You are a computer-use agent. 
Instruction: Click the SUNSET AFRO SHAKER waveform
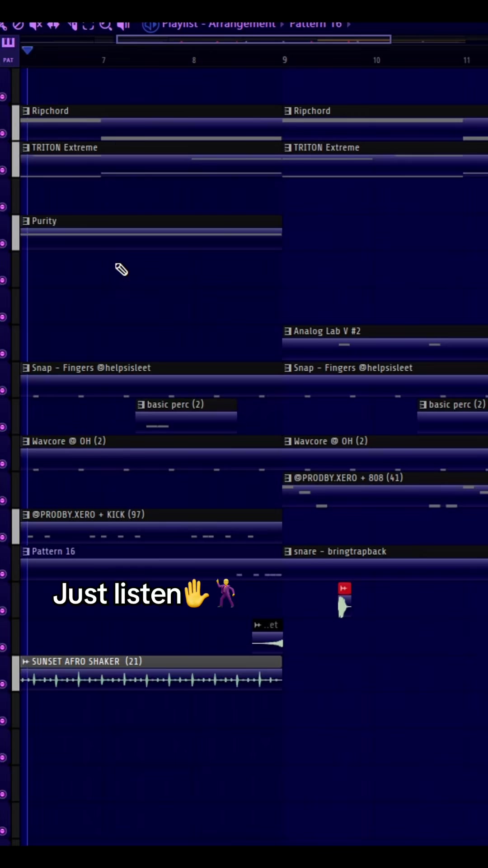click(151, 679)
